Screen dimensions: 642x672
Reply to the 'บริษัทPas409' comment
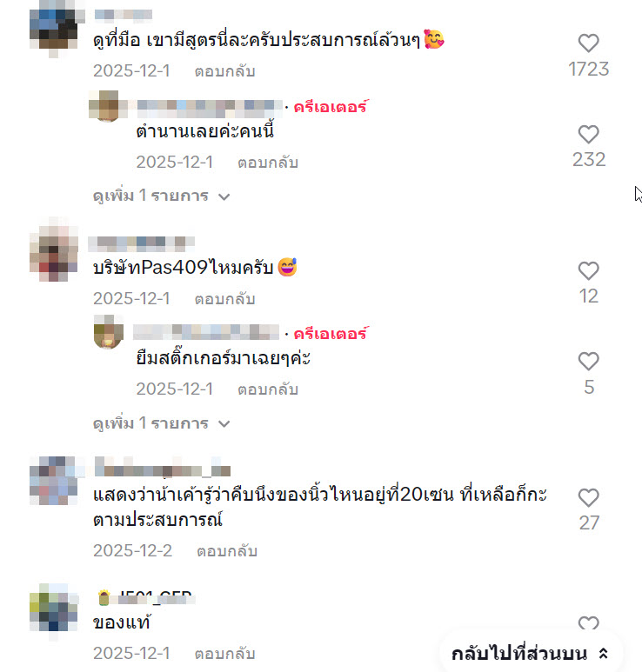click(x=224, y=299)
